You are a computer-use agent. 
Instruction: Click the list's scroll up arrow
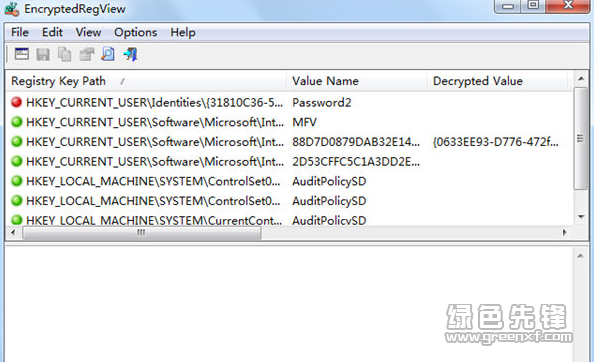click(581, 79)
